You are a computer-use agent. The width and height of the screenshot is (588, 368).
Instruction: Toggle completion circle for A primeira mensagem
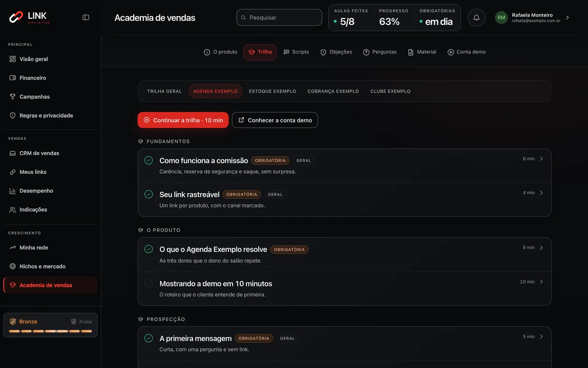click(148, 338)
